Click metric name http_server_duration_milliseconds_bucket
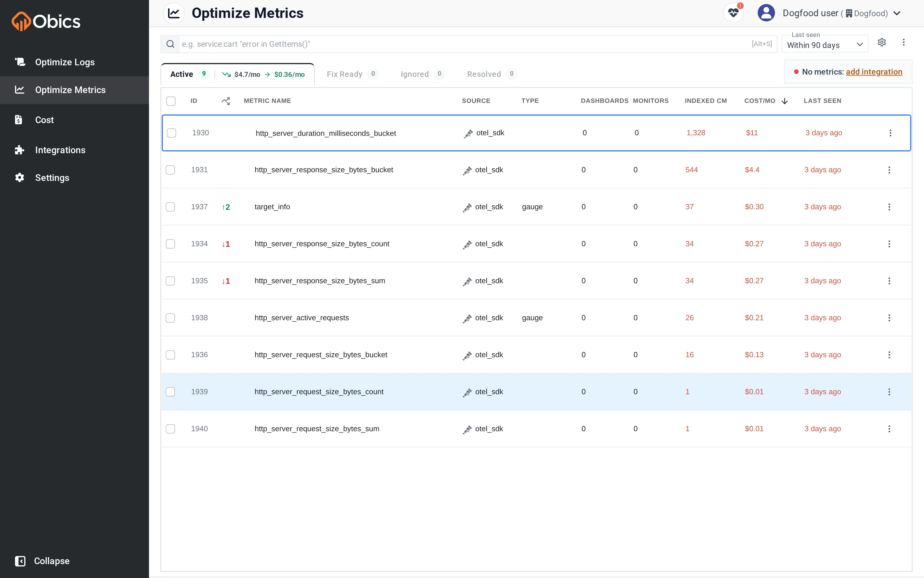924x578 pixels. coord(326,134)
